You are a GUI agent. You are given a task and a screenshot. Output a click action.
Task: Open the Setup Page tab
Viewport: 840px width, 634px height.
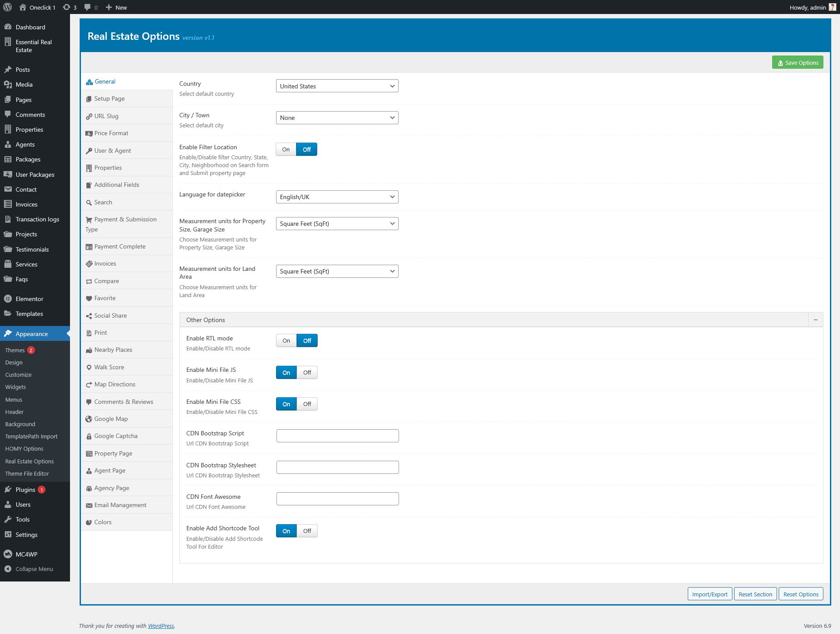click(x=127, y=99)
